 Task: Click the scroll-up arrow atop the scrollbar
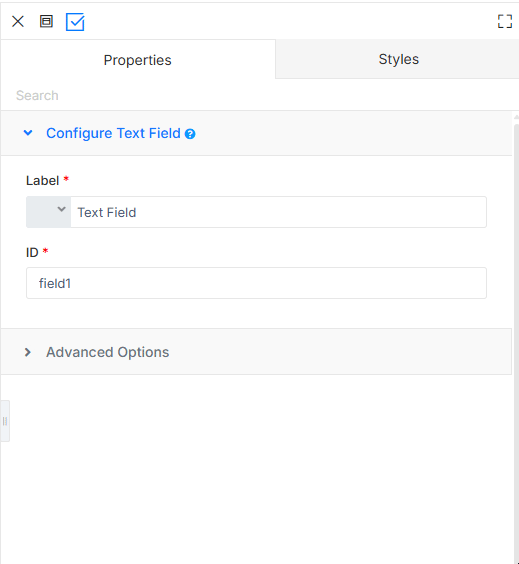click(516, 117)
